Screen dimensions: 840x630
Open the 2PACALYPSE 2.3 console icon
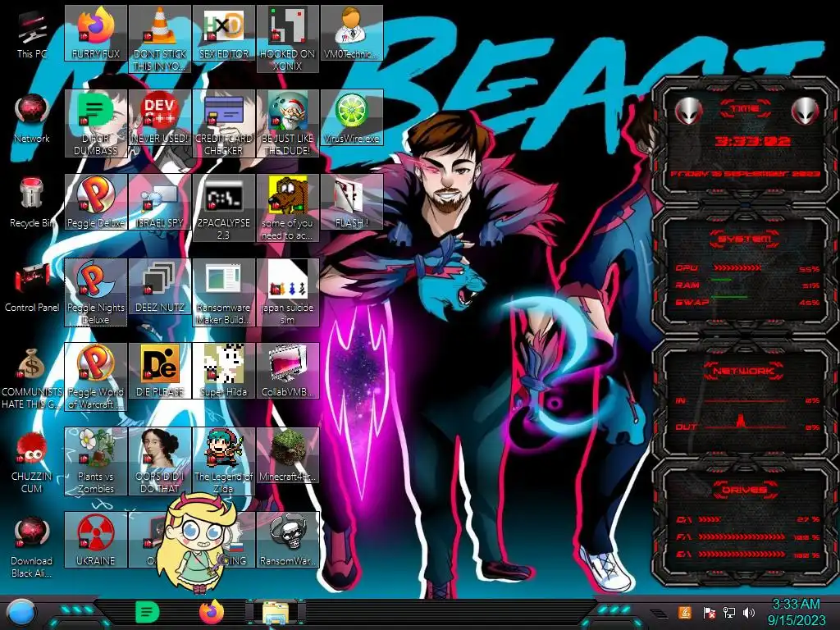click(224, 208)
